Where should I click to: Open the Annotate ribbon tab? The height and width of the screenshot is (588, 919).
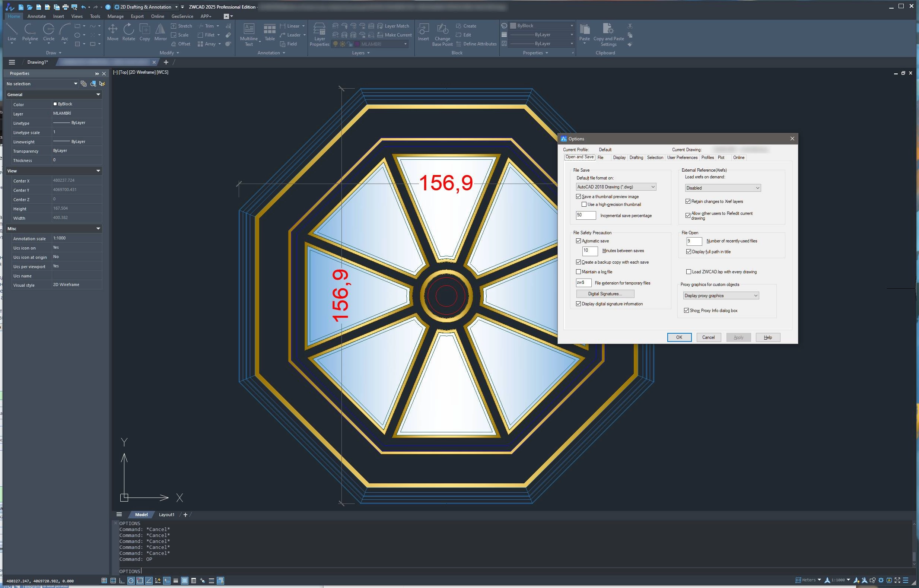[36, 16]
